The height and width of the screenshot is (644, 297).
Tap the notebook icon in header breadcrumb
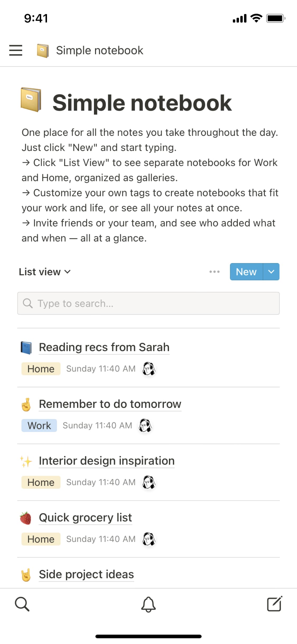[x=43, y=50]
